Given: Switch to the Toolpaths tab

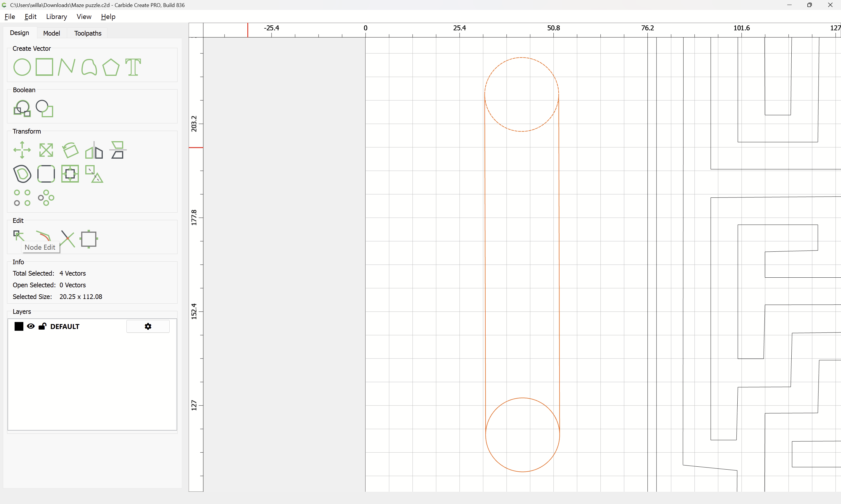Looking at the screenshot, I should [88, 33].
